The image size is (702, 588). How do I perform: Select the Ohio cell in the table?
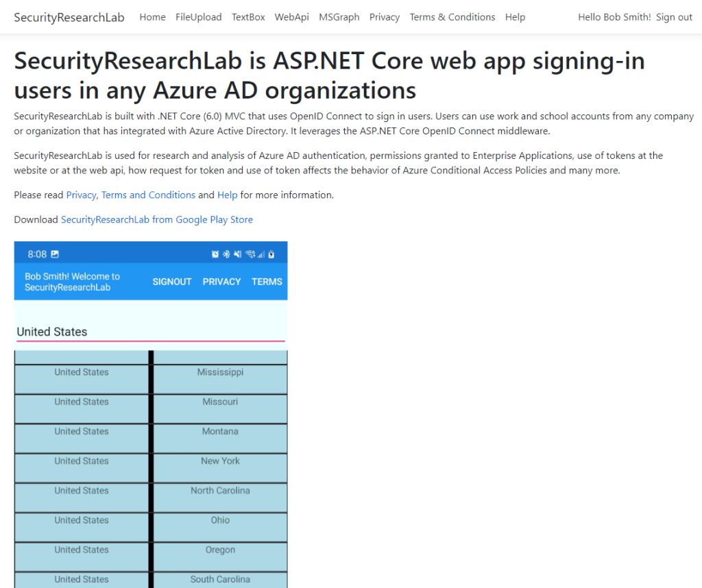click(220, 527)
